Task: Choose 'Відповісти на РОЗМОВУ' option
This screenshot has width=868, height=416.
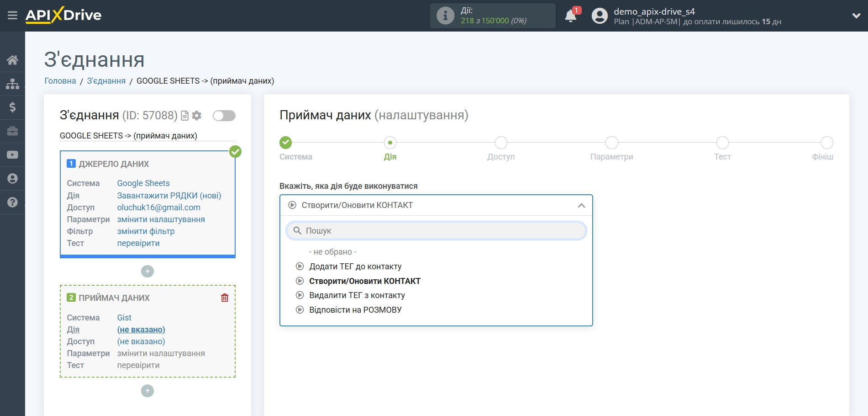Action: point(355,310)
